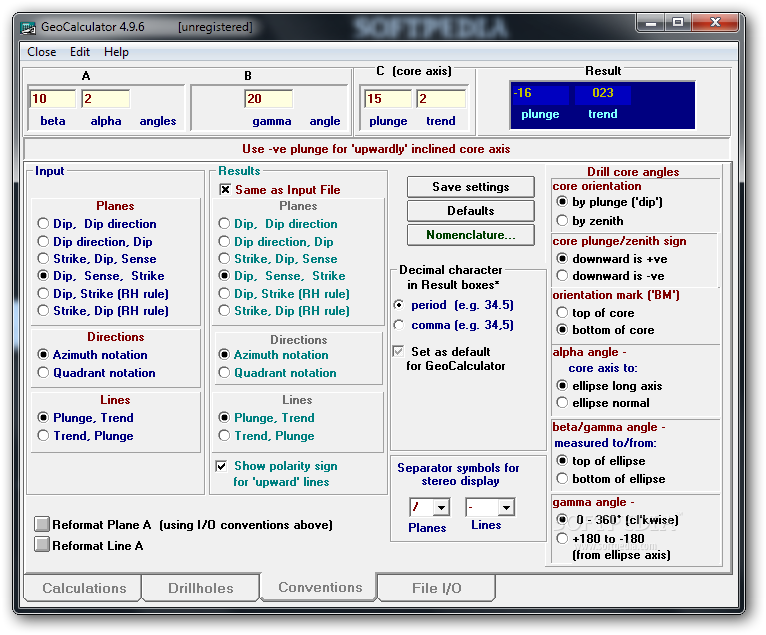Select Results planes Strike, Dip (RH rule)
The image size is (766, 635).
(224, 311)
